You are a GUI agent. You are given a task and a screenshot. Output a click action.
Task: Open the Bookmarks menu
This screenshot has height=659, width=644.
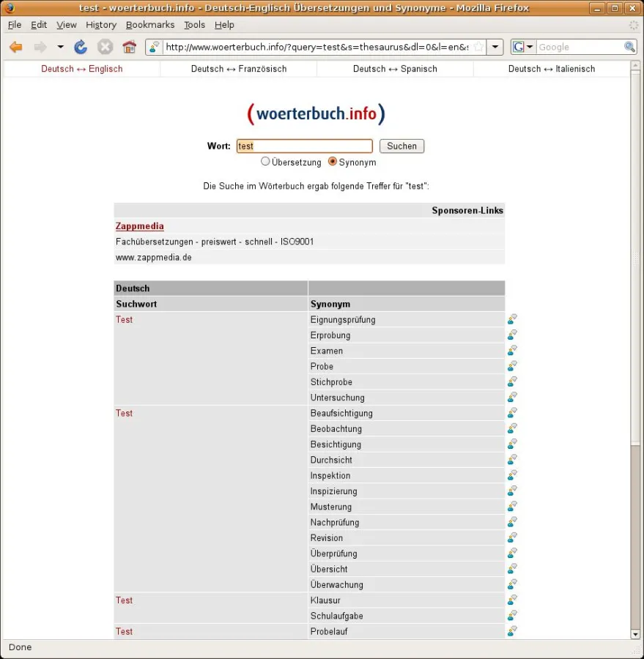(x=149, y=24)
